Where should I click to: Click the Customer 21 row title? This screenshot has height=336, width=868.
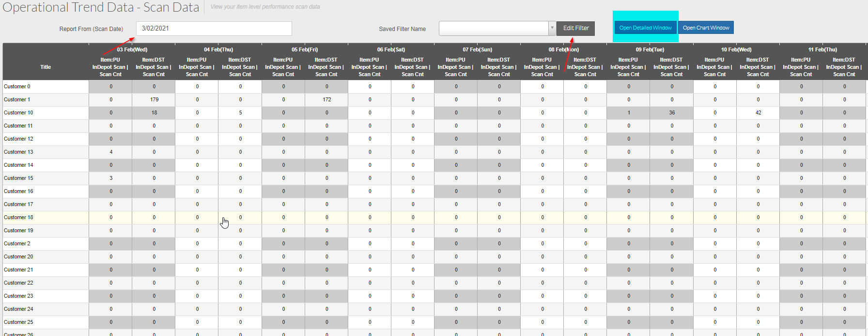(x=18, y=270)
